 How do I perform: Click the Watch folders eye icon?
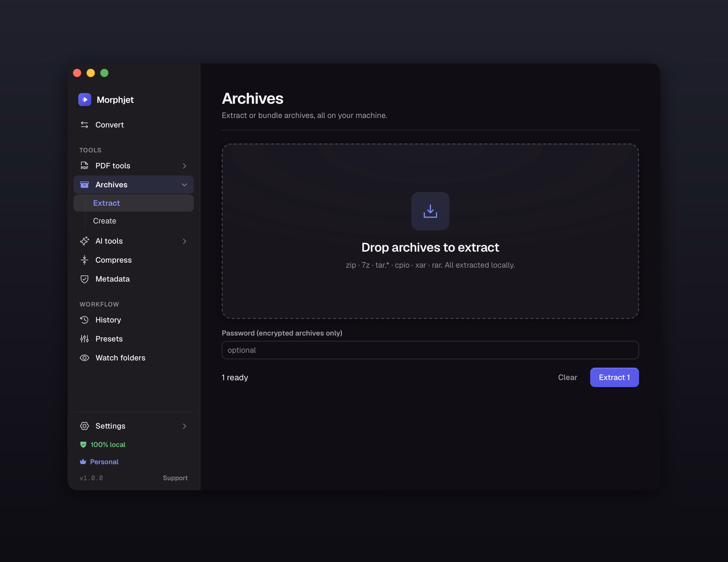click(84, 358)
